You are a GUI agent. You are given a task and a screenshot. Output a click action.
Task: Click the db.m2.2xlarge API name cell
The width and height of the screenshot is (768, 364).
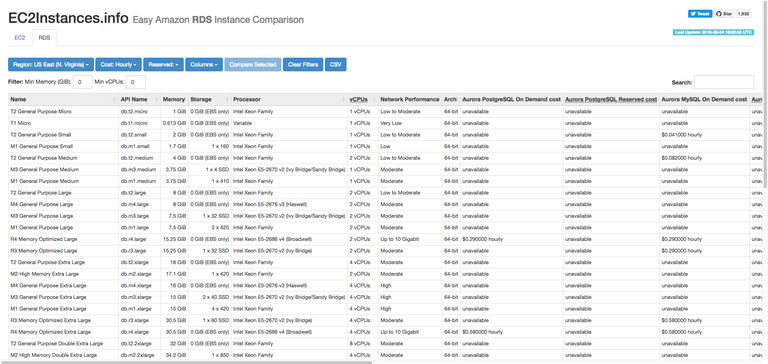139,355
